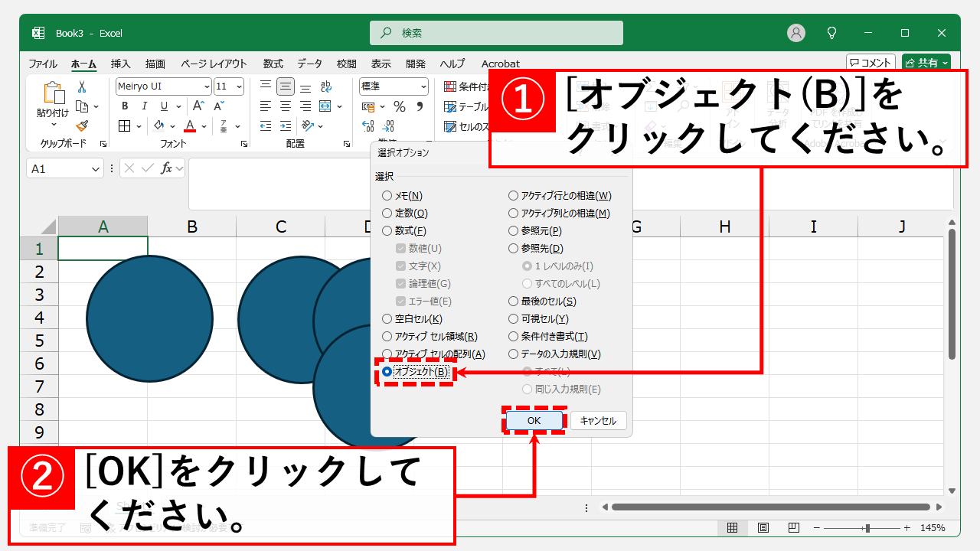Screen dimensions: 980x551
Task: Switch to the Acrobat tab
Action: tap(501, 64)
